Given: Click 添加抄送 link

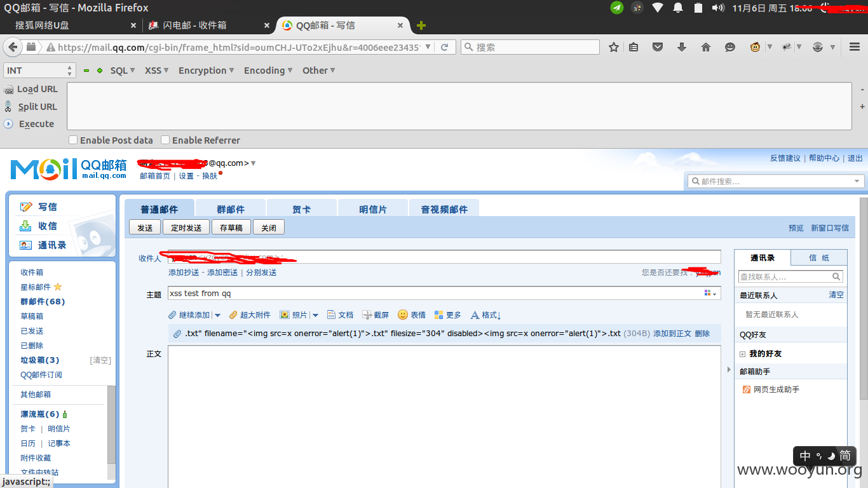Looking at the screenshot, I should pyautogui.click(x=184, y=273).
